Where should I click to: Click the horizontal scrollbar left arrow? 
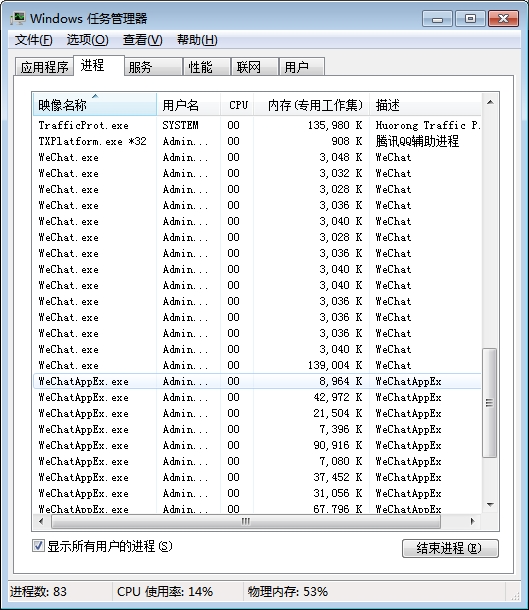click(41, 521)
